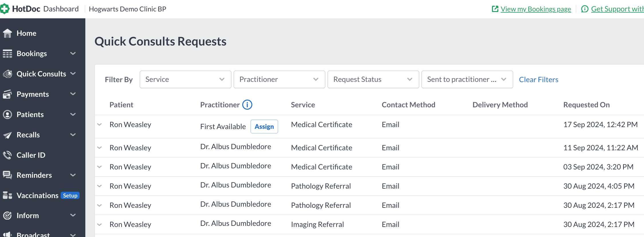Click the Patients person icon
The width and height of the screenshot is (644, 237).
(7, 114)
